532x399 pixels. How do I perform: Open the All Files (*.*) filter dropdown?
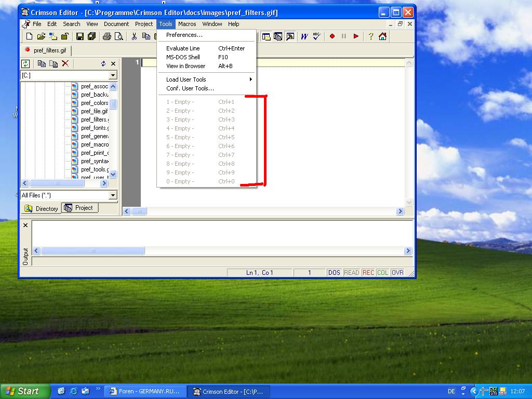[113, 195]
